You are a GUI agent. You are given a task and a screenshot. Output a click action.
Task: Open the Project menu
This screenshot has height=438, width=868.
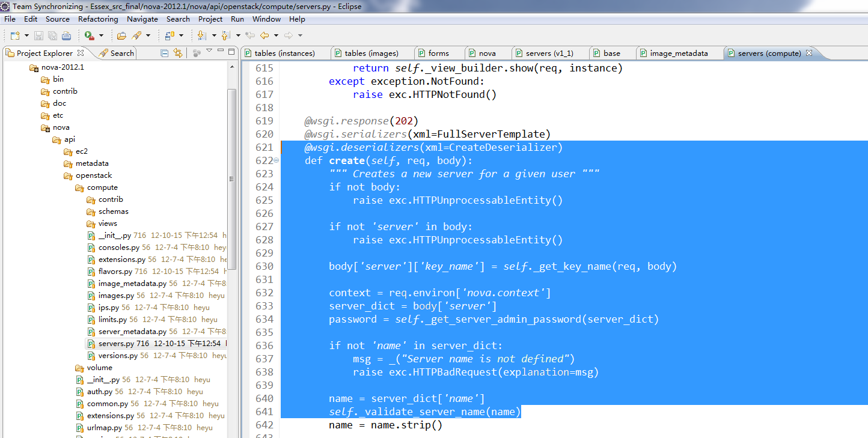(x=210, y=19)
